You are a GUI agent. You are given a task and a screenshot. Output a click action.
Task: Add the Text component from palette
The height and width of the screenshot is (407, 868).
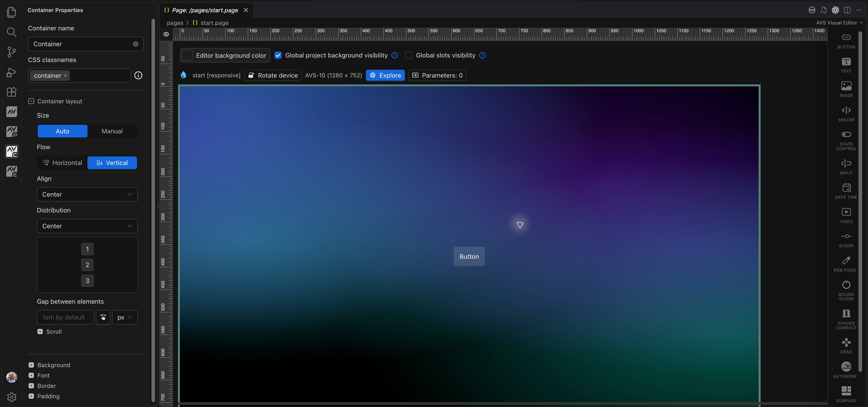click(846, 65)
